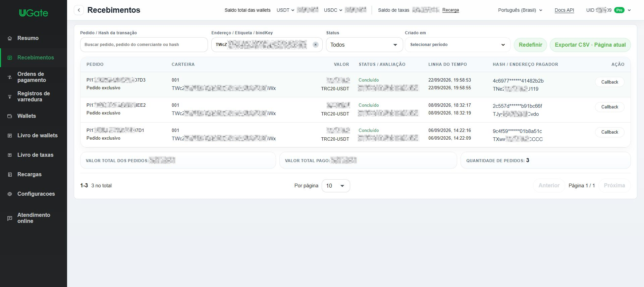The width and height of the screenshot is (644, 287).
Task: Click the Redefinir button
Action: coord(530,45)
